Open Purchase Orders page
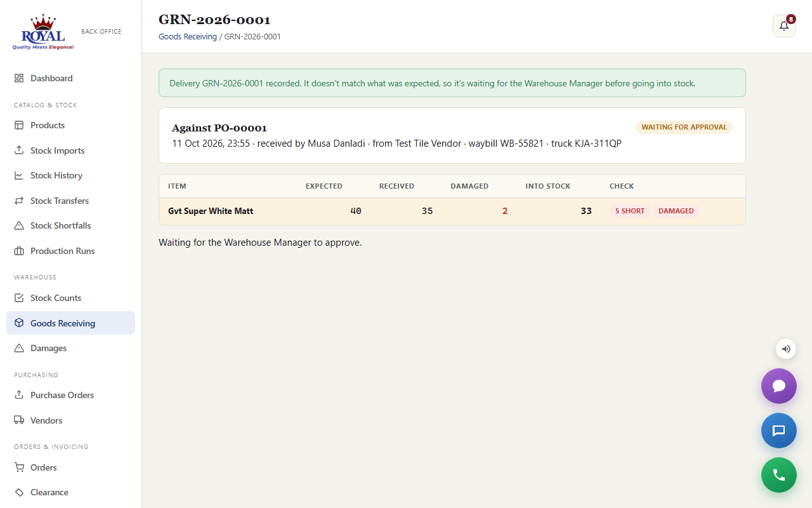The image size is (812, 508). click(70, 395)
